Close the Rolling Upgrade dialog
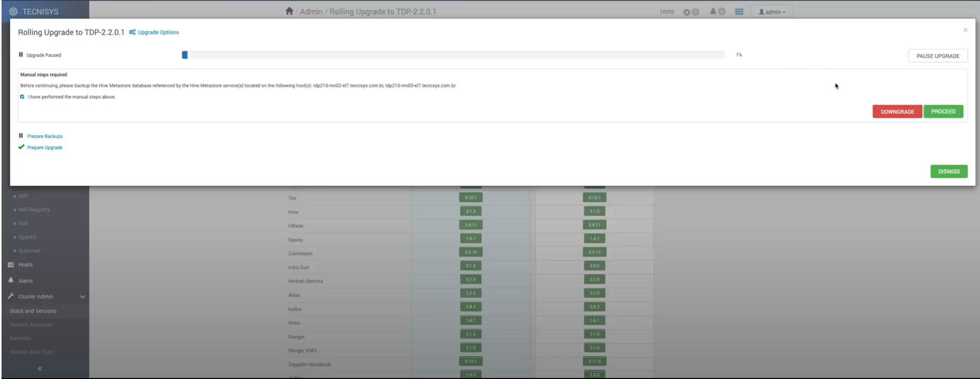This screenshot has width=980, height=379. click(x=965, y=30)
